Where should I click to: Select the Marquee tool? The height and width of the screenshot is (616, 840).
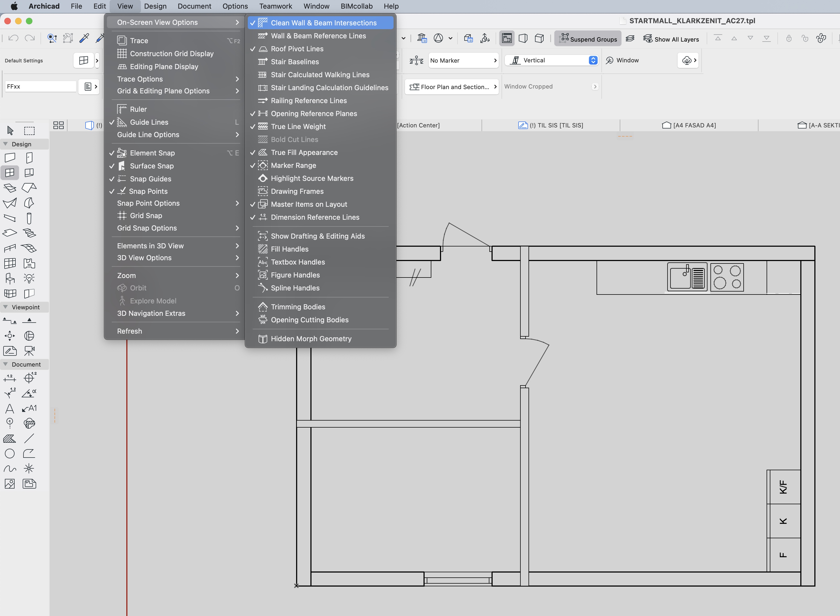coord(29,130)
